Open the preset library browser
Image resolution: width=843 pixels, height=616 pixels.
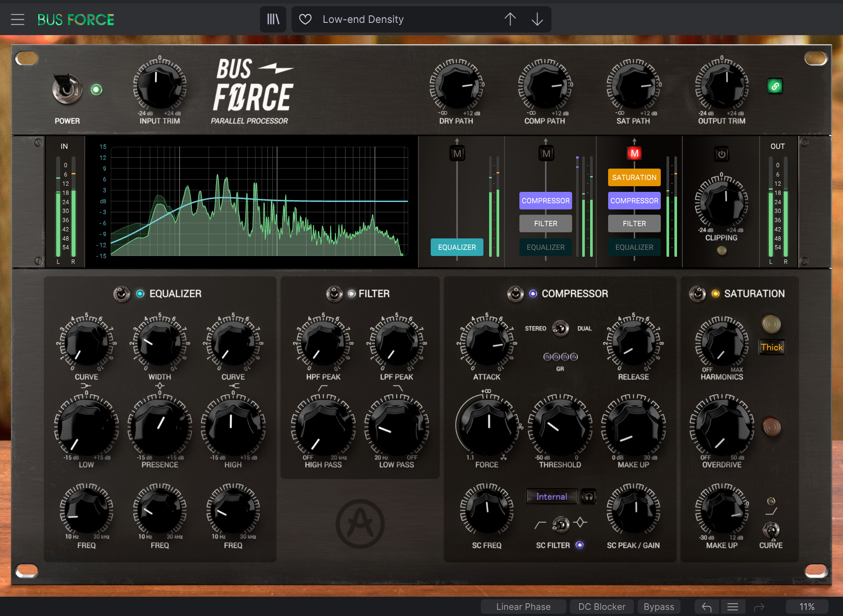click(x=273, y=19)
